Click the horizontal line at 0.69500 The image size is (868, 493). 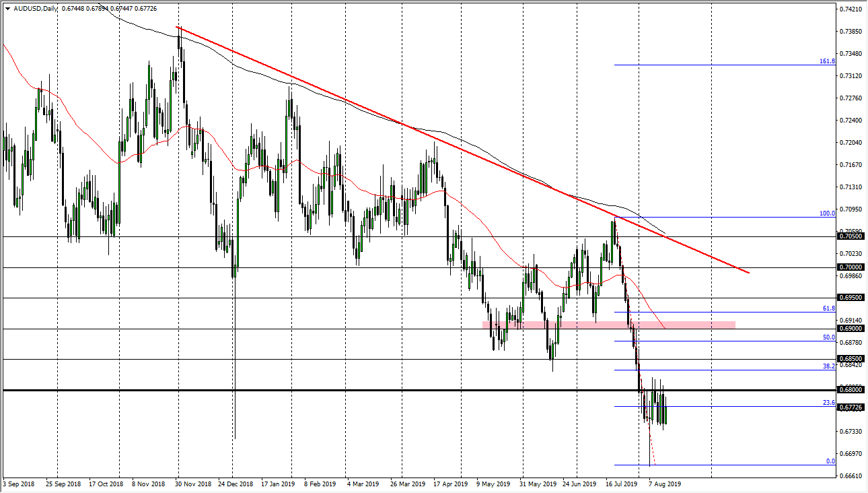pos(336,297)
